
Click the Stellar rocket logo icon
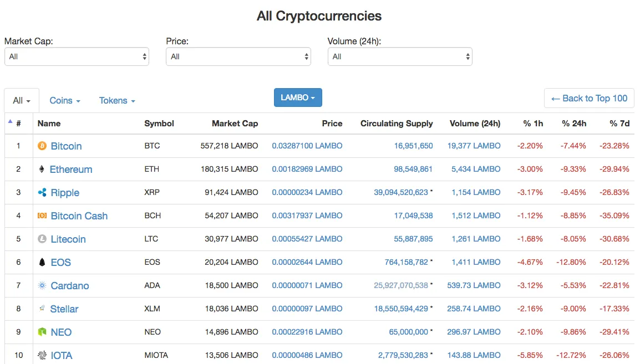(x=42, y=309)
